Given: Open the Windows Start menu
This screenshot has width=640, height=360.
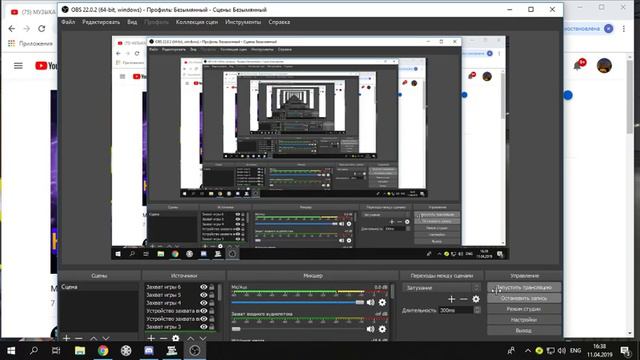Looking at the screenshot, I should [11, 351].
